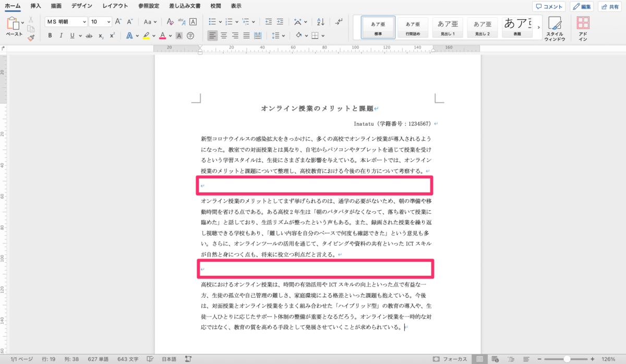Click the accessibility/track icon after 日本語
This screenshot has width=626, height=364.
pyautogui.click(x=188, y=359)
